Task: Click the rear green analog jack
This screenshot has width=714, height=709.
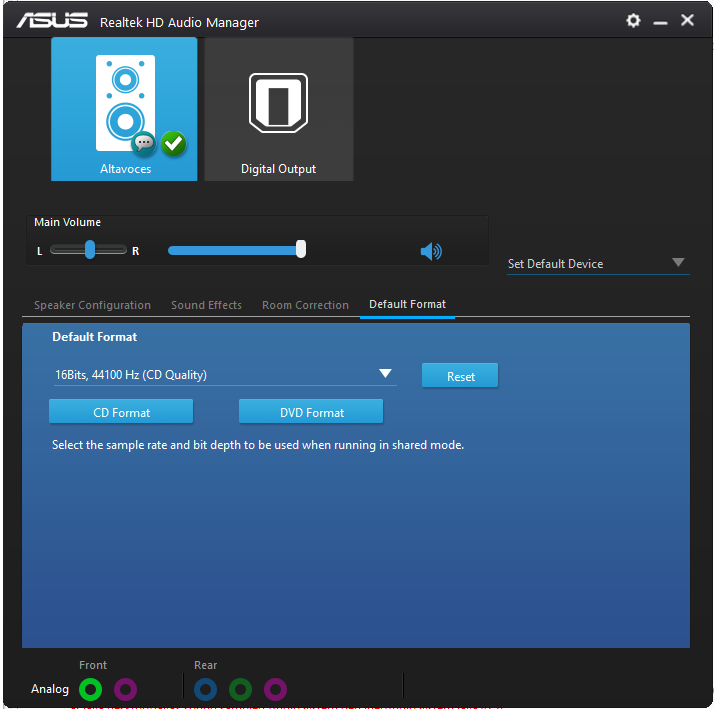Action: tap(240, 689)
